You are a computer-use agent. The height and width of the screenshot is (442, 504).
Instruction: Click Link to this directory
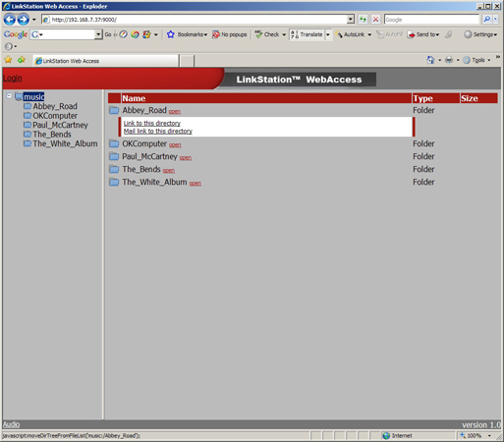tap(152, 123)
